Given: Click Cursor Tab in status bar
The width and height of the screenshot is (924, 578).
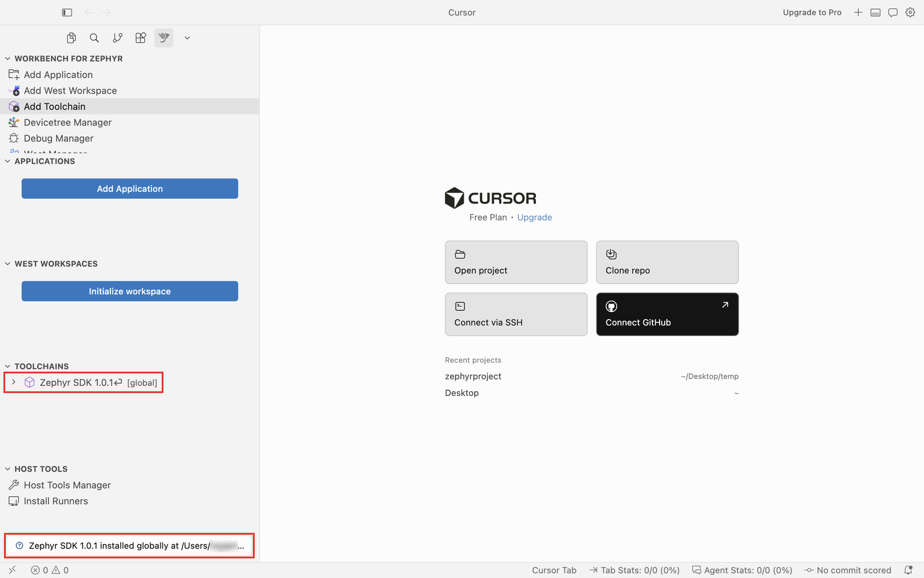Looking at the screenshot, I should (554, 570).
